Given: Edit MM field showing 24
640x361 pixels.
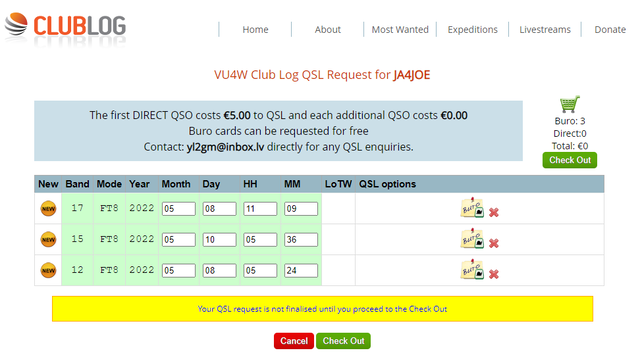Looking at the screenshot, I should click(301, 270).
